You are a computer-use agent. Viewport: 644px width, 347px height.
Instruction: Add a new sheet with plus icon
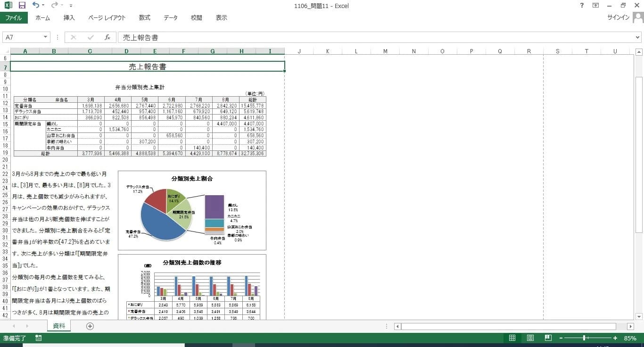(90, 326)
